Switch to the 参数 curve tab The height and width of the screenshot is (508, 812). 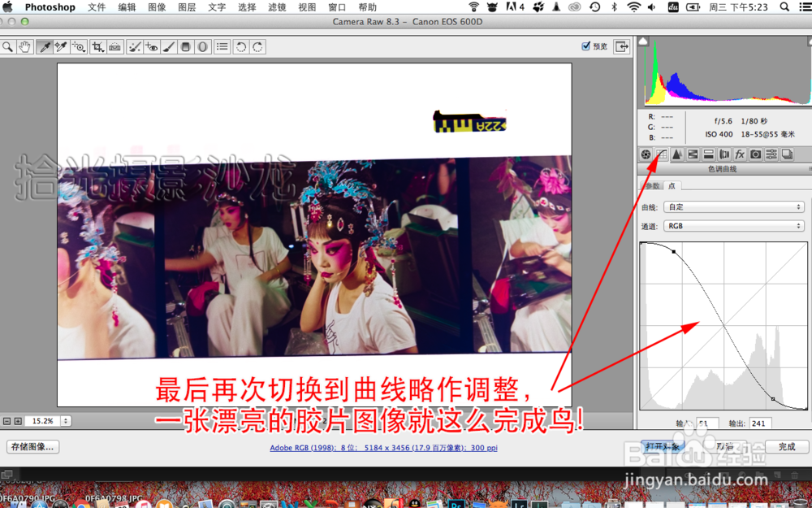pyautogui.click(x=652, y=185)
